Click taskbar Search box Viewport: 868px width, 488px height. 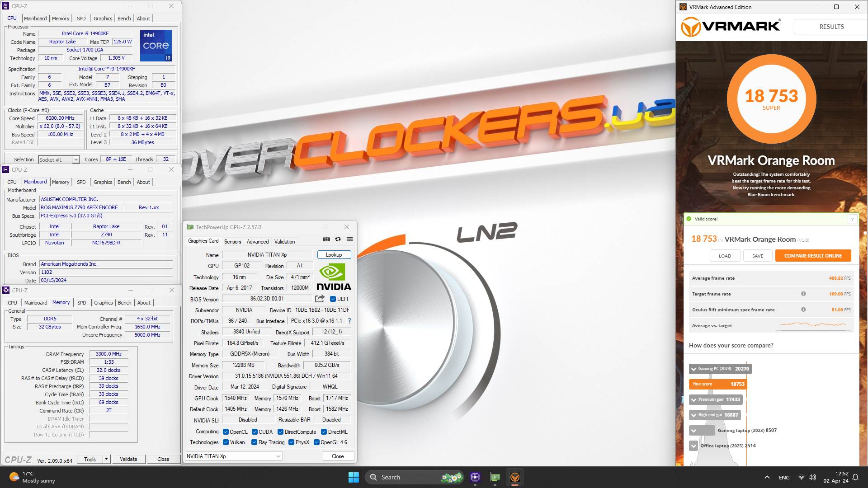tap(415, 477)
